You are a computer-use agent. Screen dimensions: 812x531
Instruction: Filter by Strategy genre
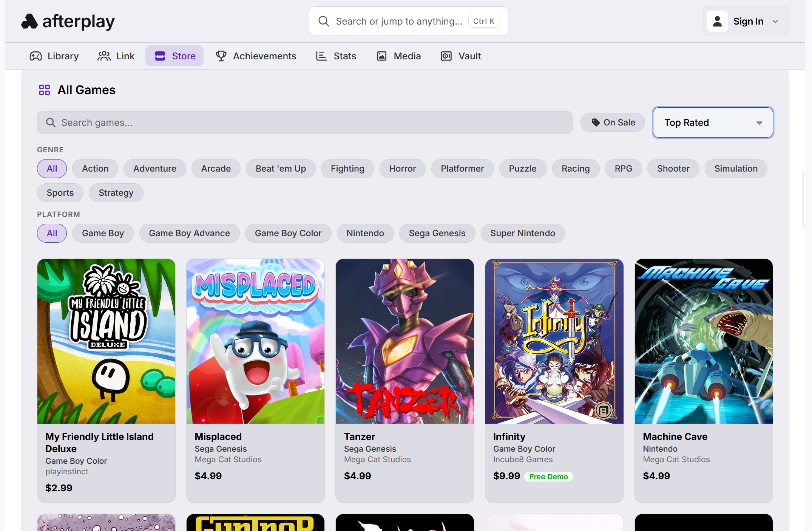tap(116, 193)
